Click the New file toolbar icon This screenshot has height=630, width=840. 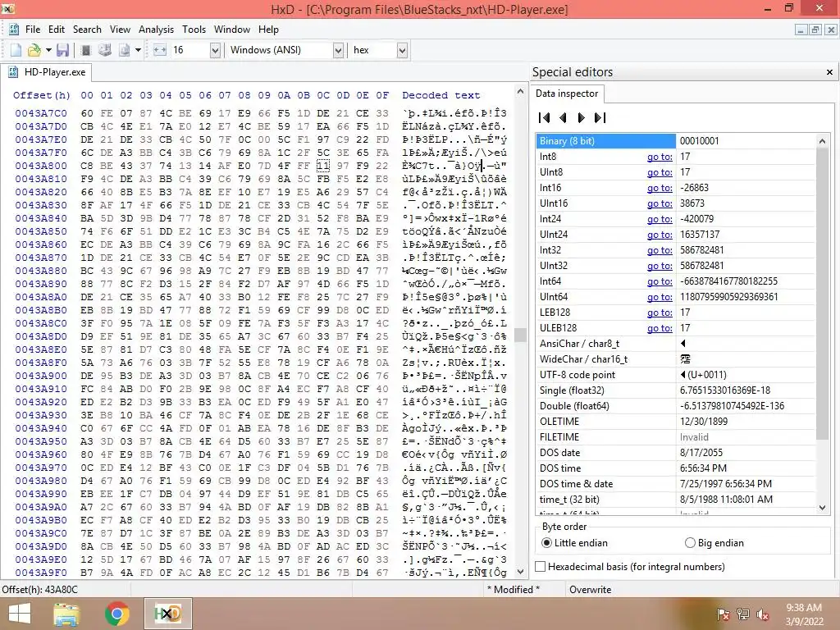tap(16, 50)
